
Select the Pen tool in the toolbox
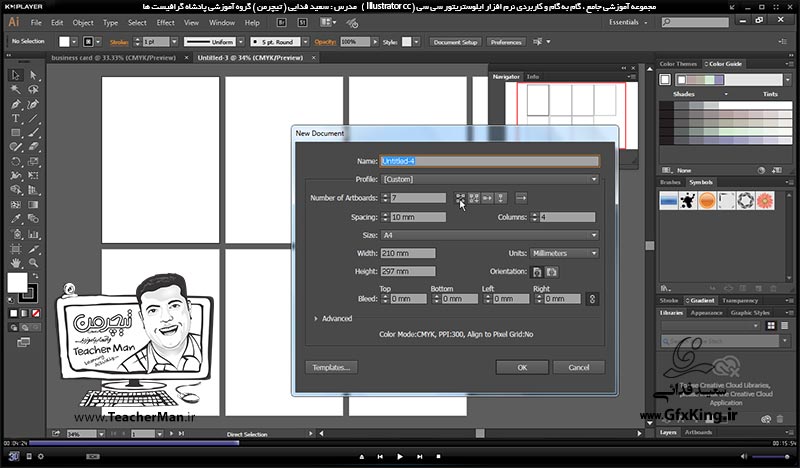coord(15,105)
